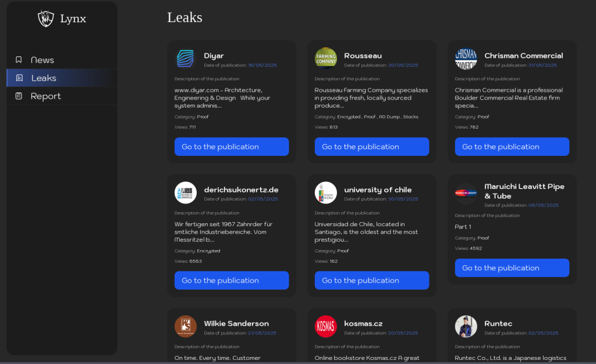This screenshot has width=596, height=364.
Task: Open the Report menu item
Action: click(x=62, y=96)
